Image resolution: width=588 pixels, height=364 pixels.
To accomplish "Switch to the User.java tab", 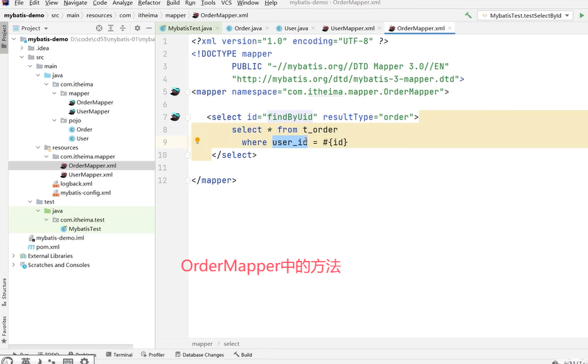I will [296, 28].
